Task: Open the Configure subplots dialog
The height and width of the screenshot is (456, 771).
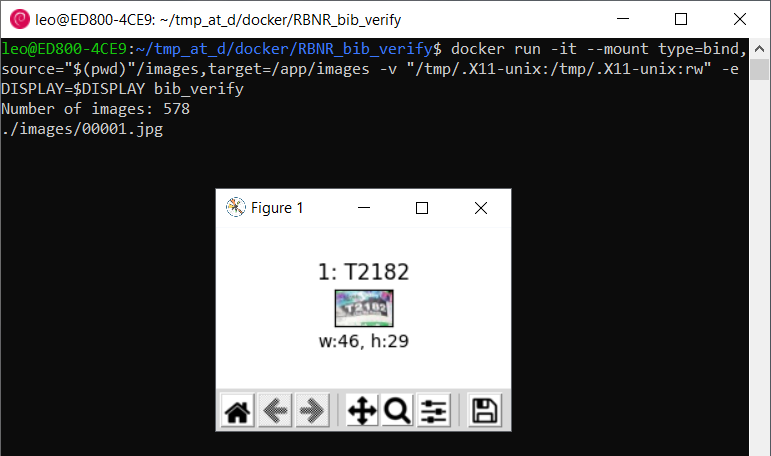Action: (x=434, y=410)
